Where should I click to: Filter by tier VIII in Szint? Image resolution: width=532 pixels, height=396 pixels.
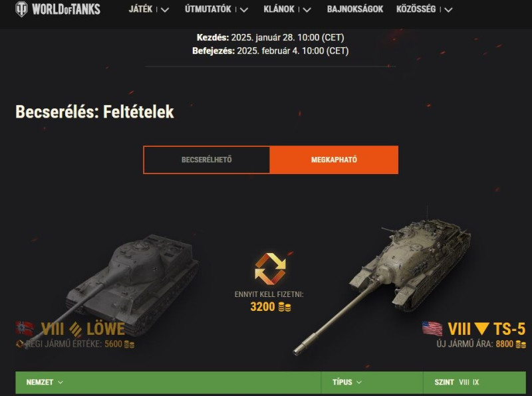(464, 382)
